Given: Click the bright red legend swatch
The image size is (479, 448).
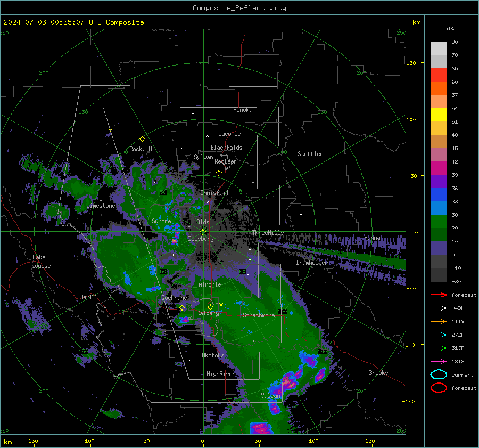Looking at the screenshot, I should [439, 75].
